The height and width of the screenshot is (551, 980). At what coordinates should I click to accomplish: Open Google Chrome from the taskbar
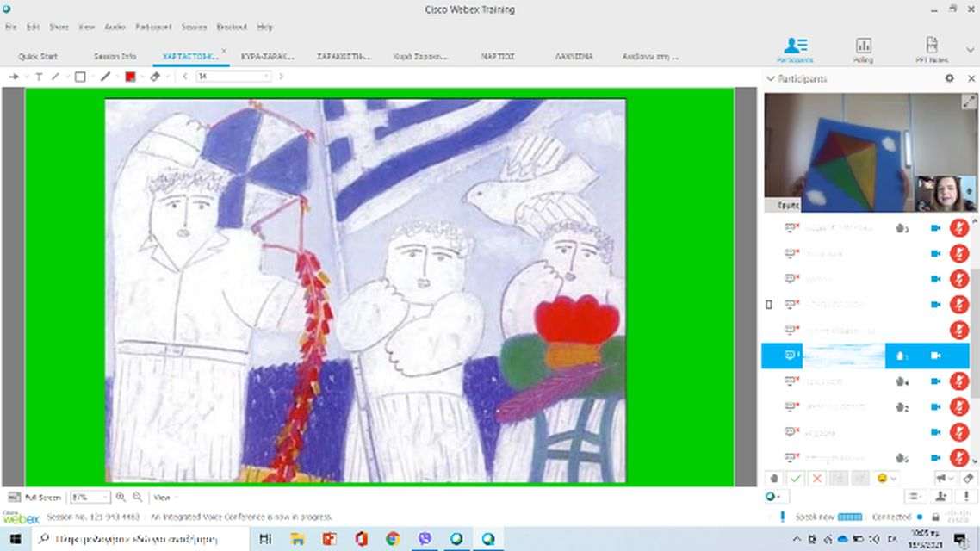click(393, 538)
